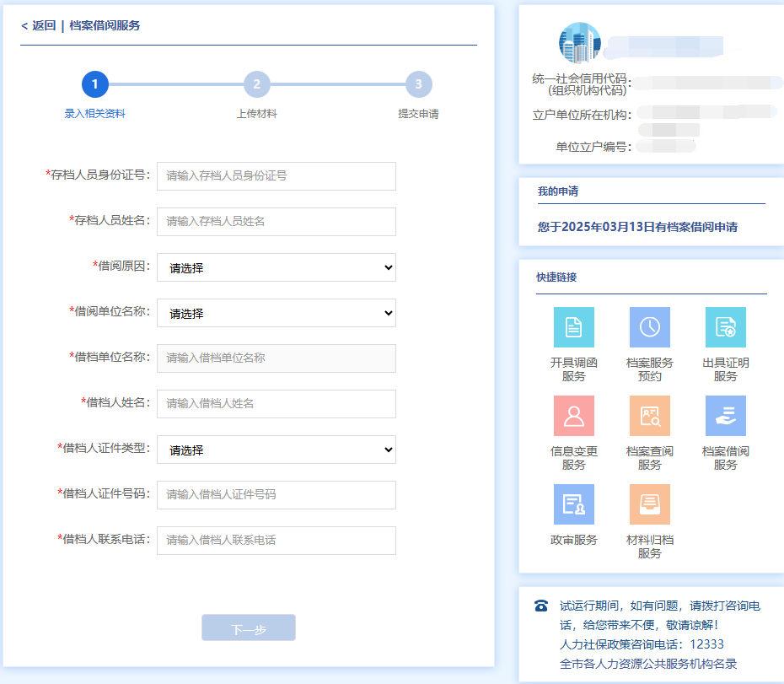Expand the 借阅原因 dropdown
Viewport: 784px width, 684px height.
(x=277, y=267)
